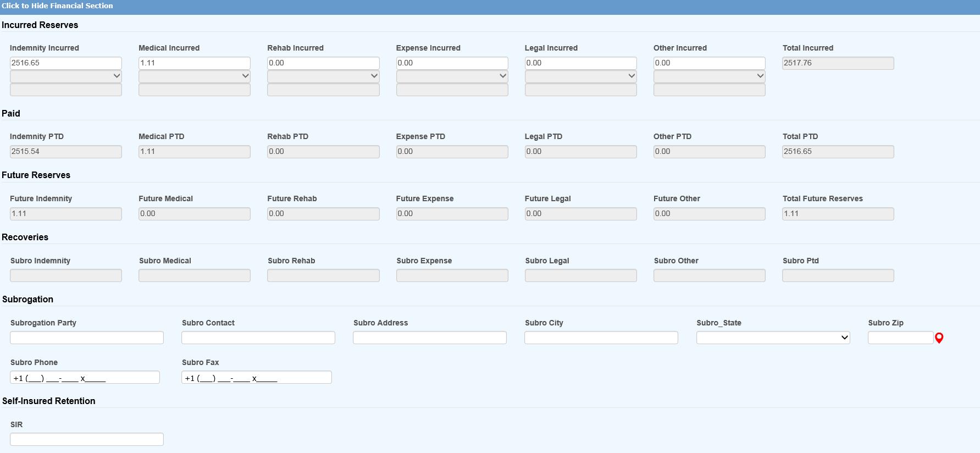
Task: Open dropdown under Medical Incurred
Action: (x=195, y=76)
